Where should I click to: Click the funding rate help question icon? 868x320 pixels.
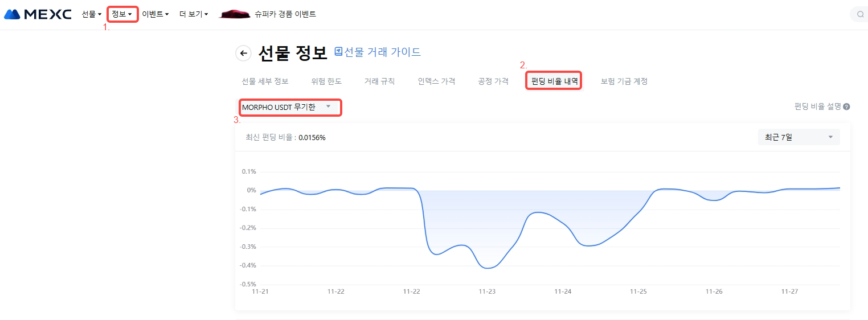click(x=846, y=106)
